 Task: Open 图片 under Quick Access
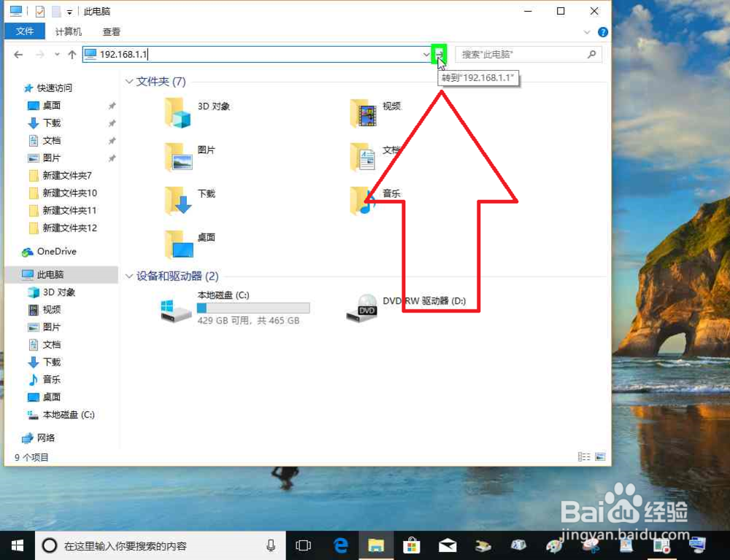[x=52, y=158]
